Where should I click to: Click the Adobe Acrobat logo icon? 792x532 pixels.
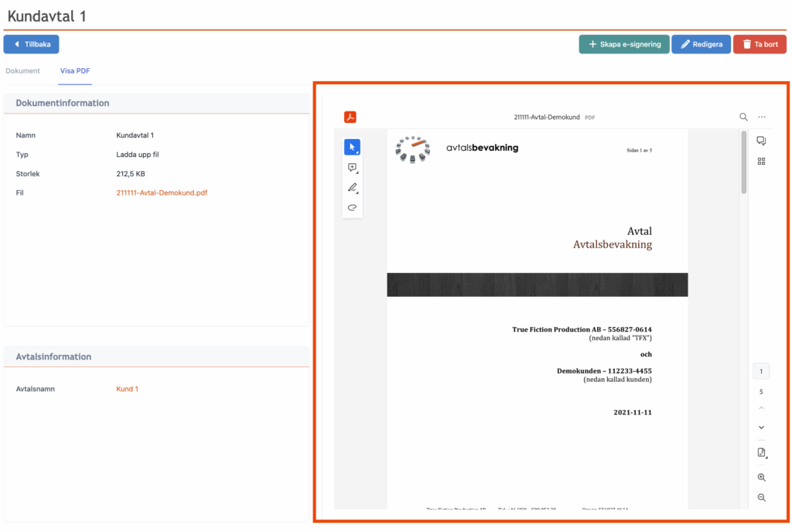tap(350, 118)
